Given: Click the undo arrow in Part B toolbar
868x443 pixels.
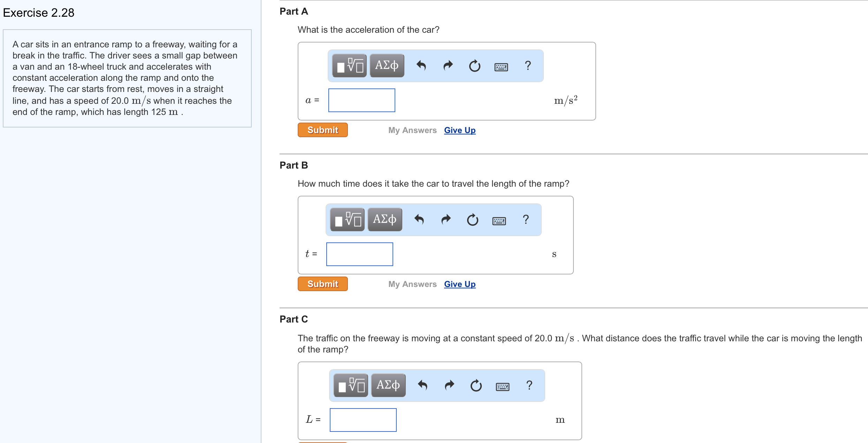Looking at the screenshot, I should [x=419, y=219].
